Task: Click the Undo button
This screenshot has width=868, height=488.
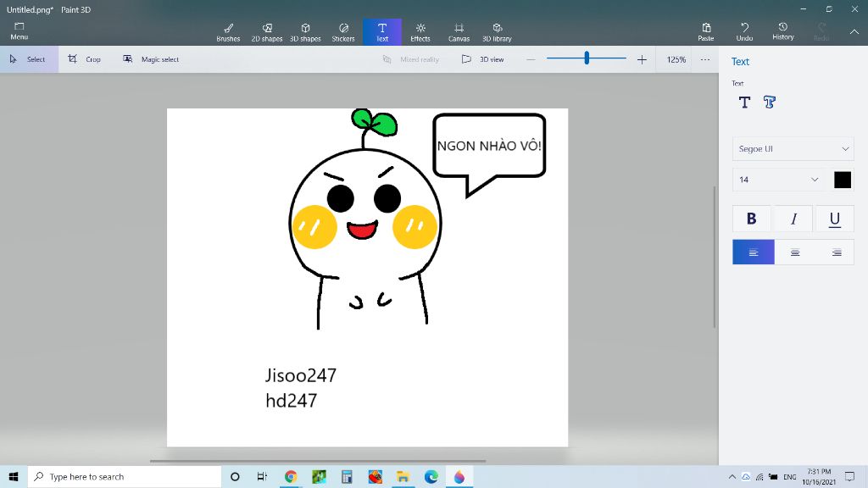Action: pyautogui.click(x=744, y=32)
